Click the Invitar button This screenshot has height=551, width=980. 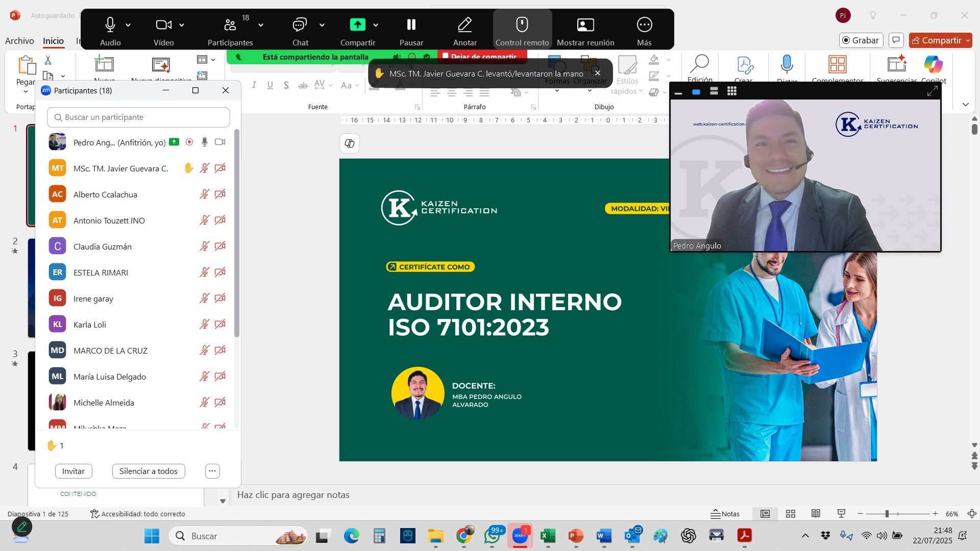coord(73,471)
